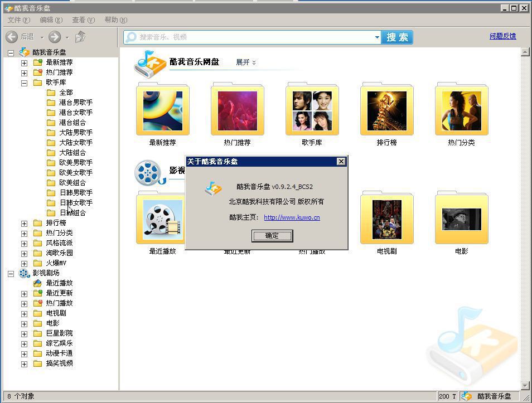The height and width of the screenshot is (403, 532).
Task: Open the Forward history dropdown arrow
Action: coord(67,37)
